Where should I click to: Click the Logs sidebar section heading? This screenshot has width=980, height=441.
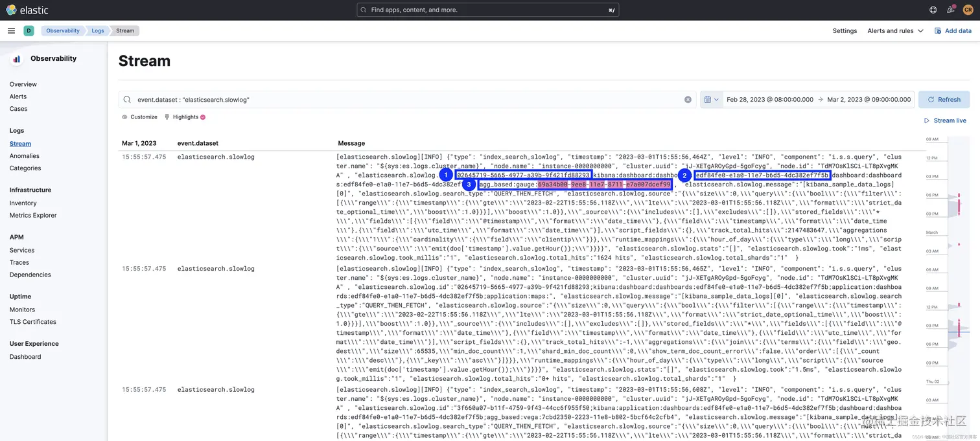tap(17, 131)
